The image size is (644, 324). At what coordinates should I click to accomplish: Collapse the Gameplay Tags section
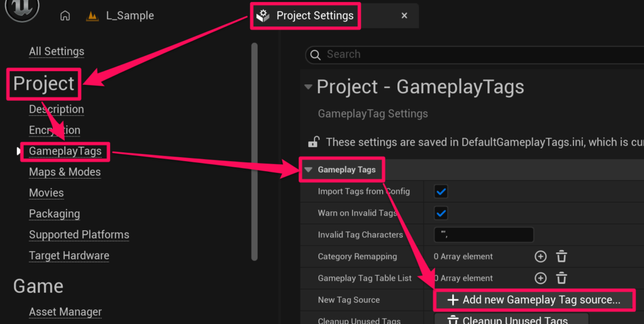[308, 170]
